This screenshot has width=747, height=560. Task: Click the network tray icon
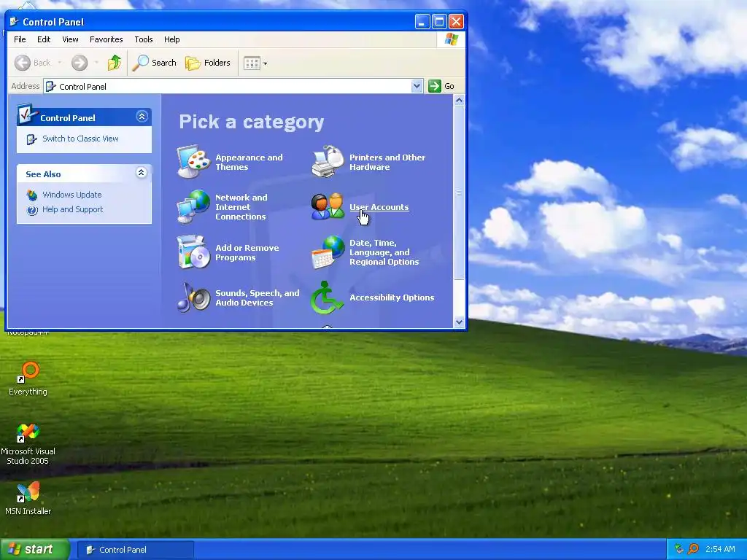[x=679, y=549]
